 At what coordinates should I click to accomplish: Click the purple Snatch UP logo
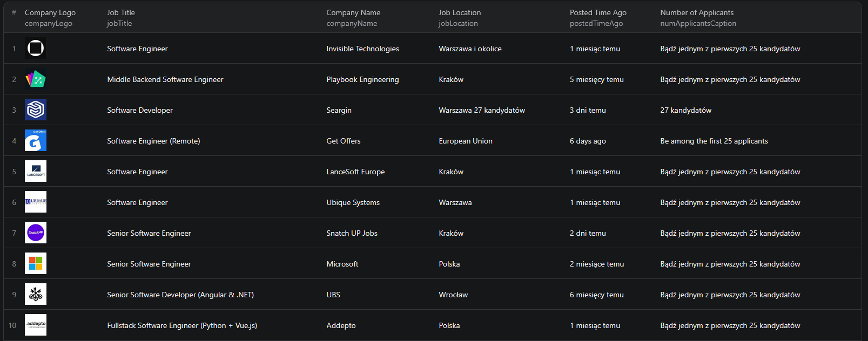click(x=36, y=233)
